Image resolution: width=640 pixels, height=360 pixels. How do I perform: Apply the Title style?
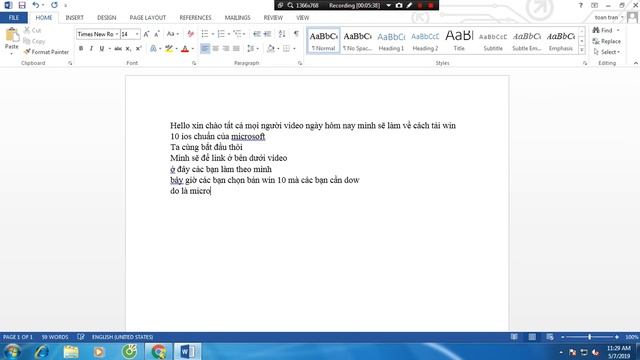click(x=459, y=41)
